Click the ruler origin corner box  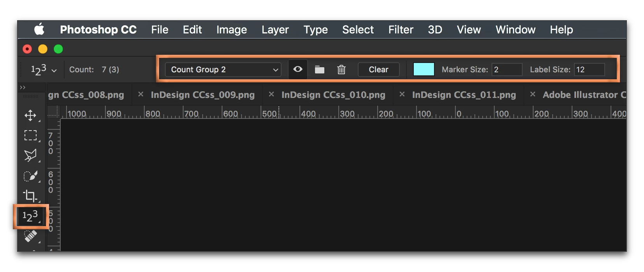pyautogui.click(x=54, y=113)
